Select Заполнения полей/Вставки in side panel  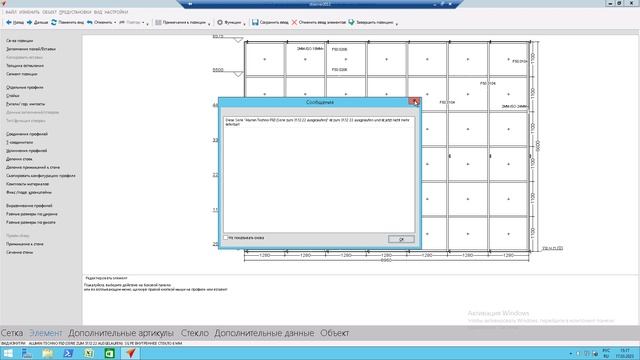coord(31,49)
